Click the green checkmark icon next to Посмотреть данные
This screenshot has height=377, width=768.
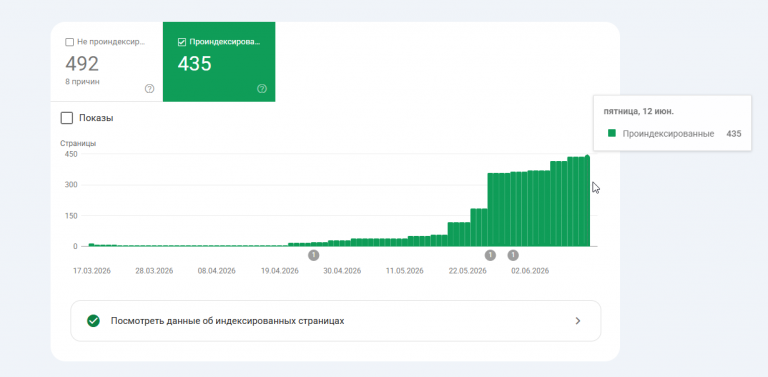pyautogui.click(x=93, y=321)
